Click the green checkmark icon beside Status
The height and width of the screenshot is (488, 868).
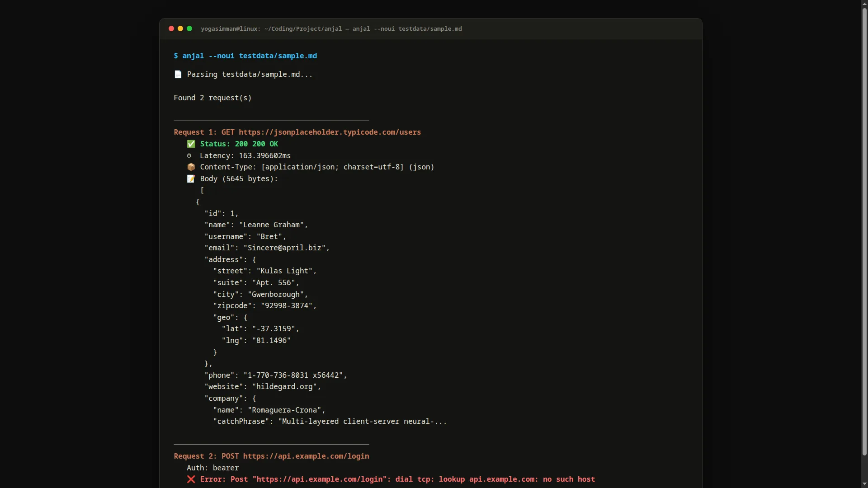pos(191,144)
